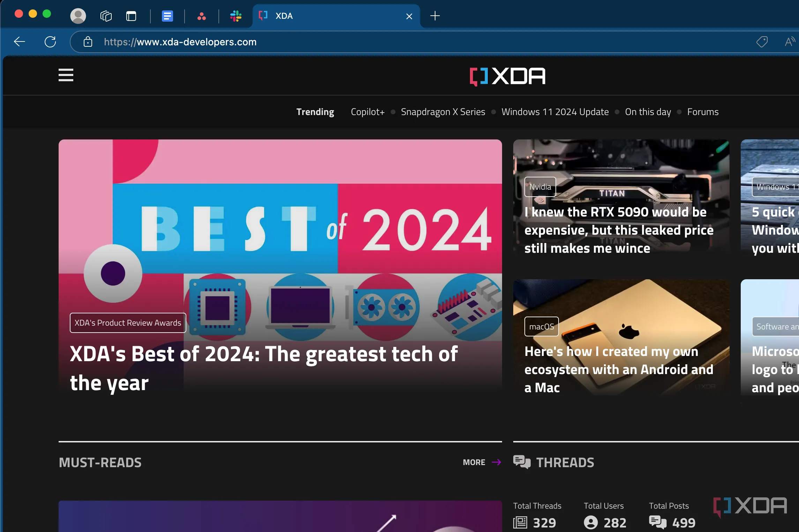Click the Total Users person icon
This screenshot has height=532, width=799.
coord(591,523)
